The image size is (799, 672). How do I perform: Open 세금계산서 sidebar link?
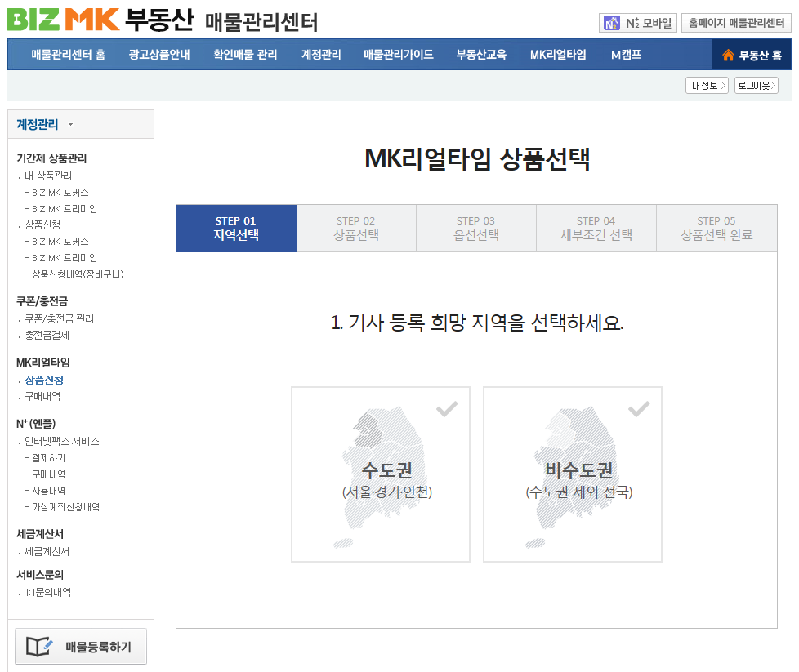click(47, 552)
